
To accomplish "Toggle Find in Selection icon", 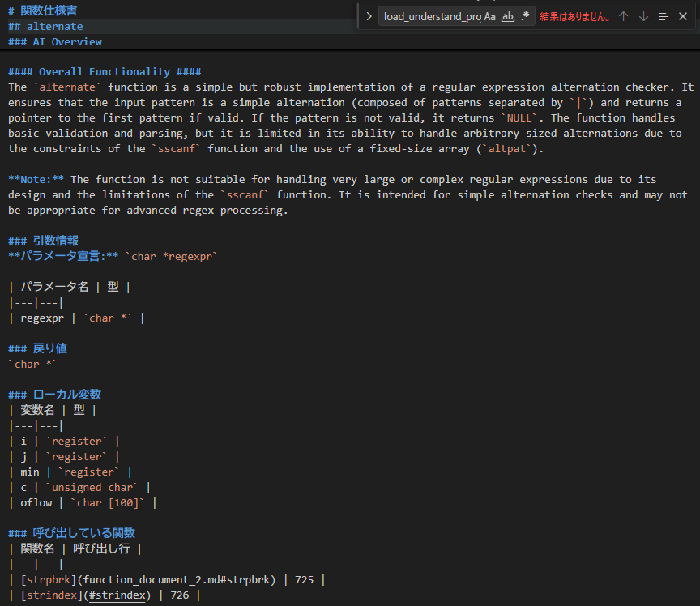I will point(664,17).
